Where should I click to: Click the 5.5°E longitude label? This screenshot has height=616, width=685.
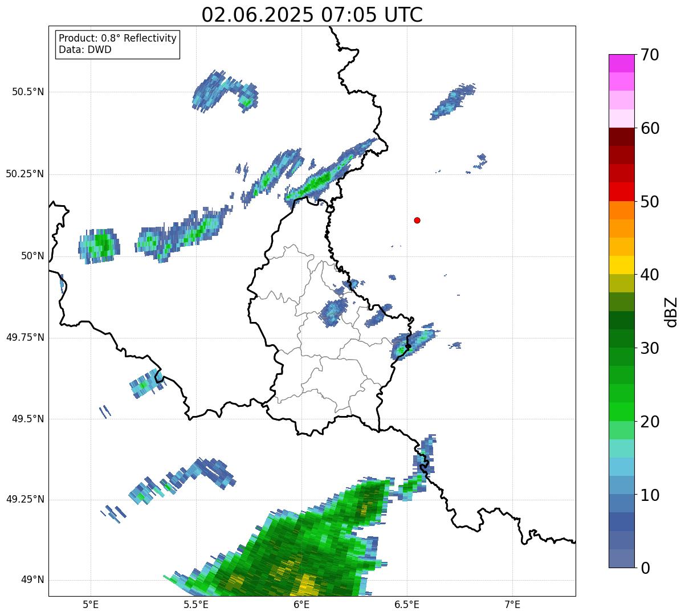point(196,604)
